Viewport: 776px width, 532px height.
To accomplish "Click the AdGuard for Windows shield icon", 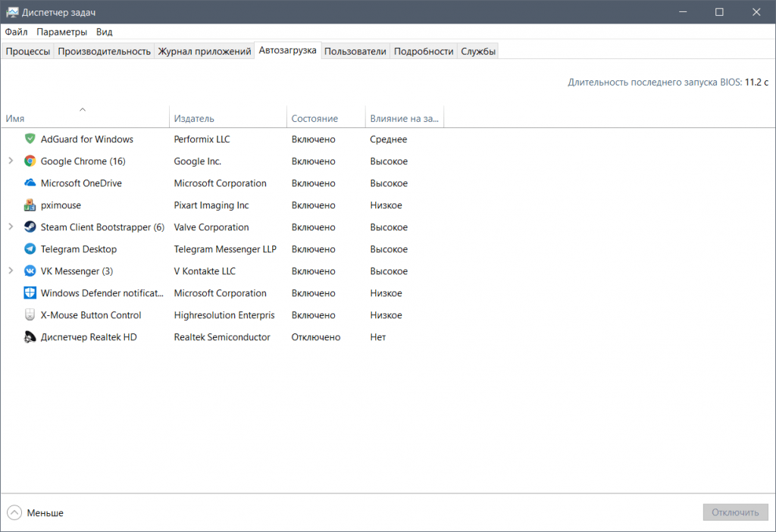I will [x=30, y=139].
